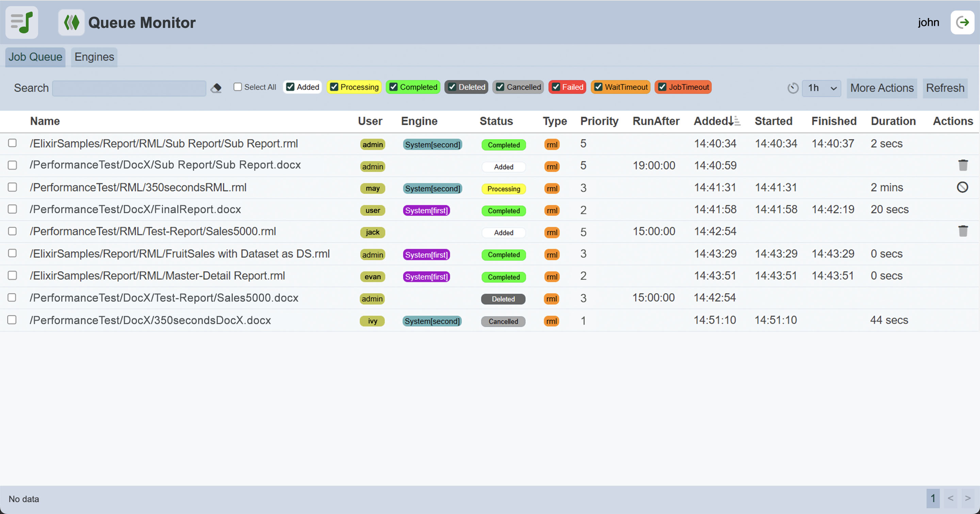Click into the Search input field
980x514 pixels.
[129, 88]
